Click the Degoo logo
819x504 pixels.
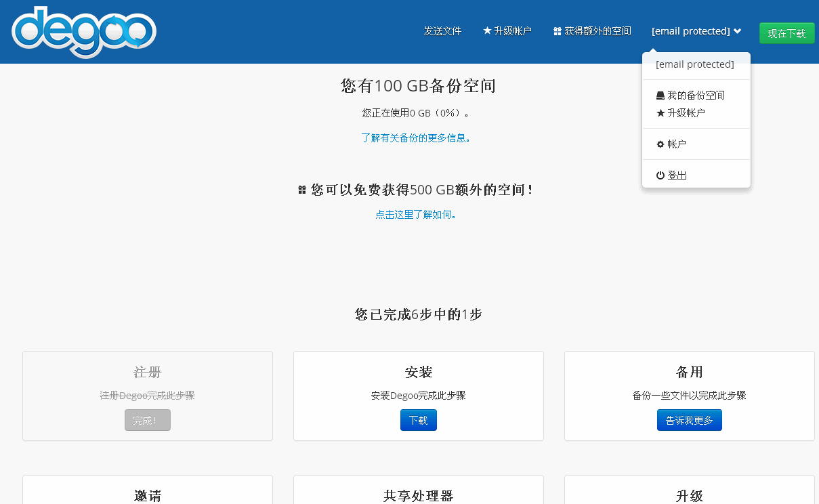[84, 32]
